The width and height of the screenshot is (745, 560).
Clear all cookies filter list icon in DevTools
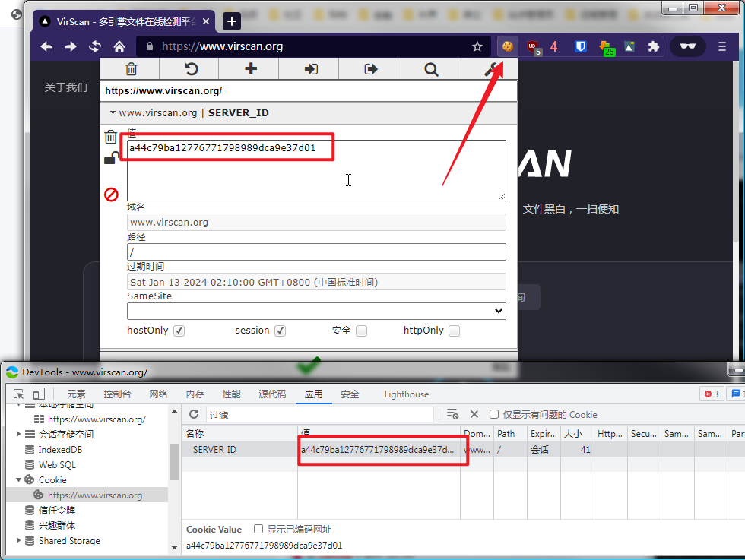pos(452,414)
